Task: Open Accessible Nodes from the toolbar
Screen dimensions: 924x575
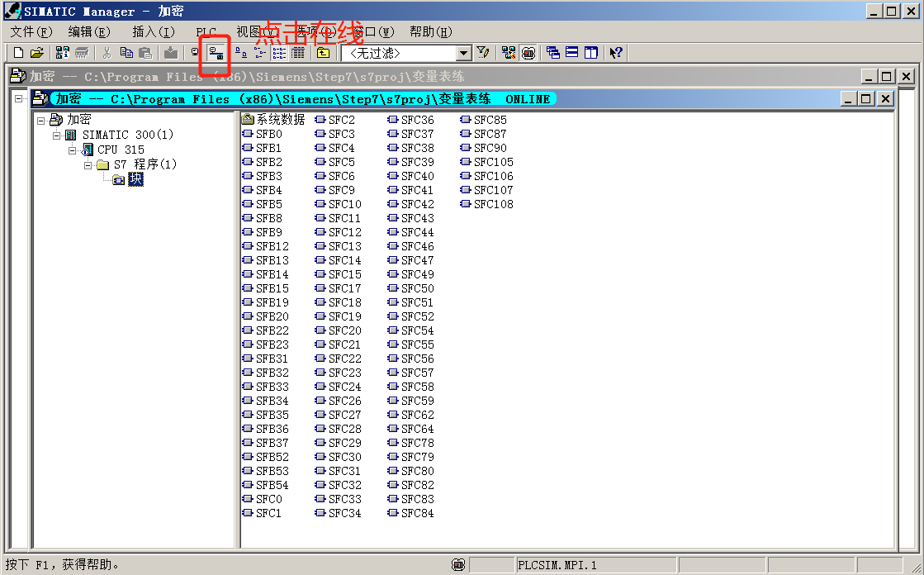Action: [63, 53]
